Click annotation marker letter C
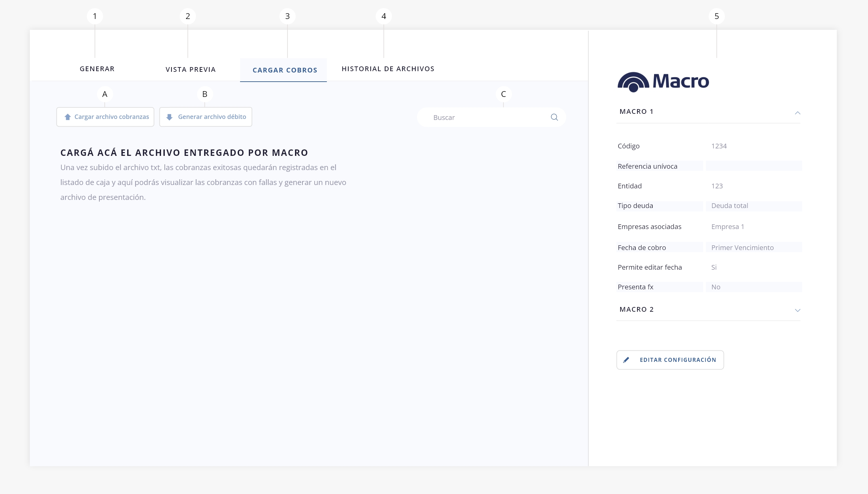 click(503, 94)
